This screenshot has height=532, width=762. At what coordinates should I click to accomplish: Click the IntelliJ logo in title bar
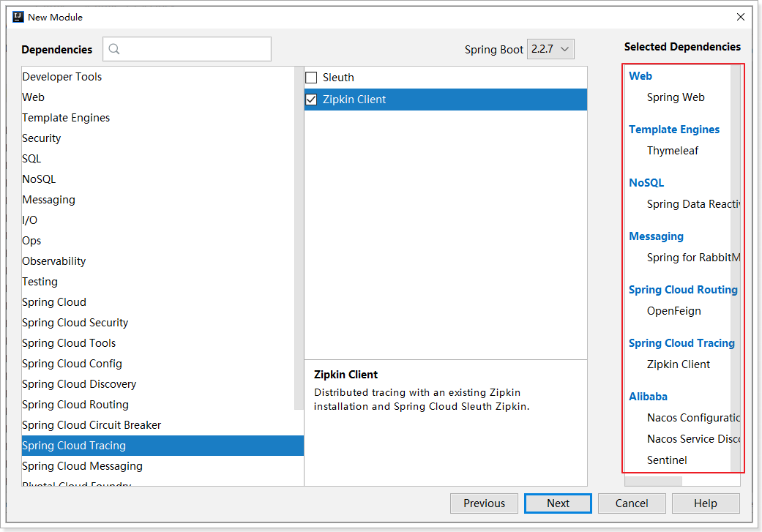(18, 17)
